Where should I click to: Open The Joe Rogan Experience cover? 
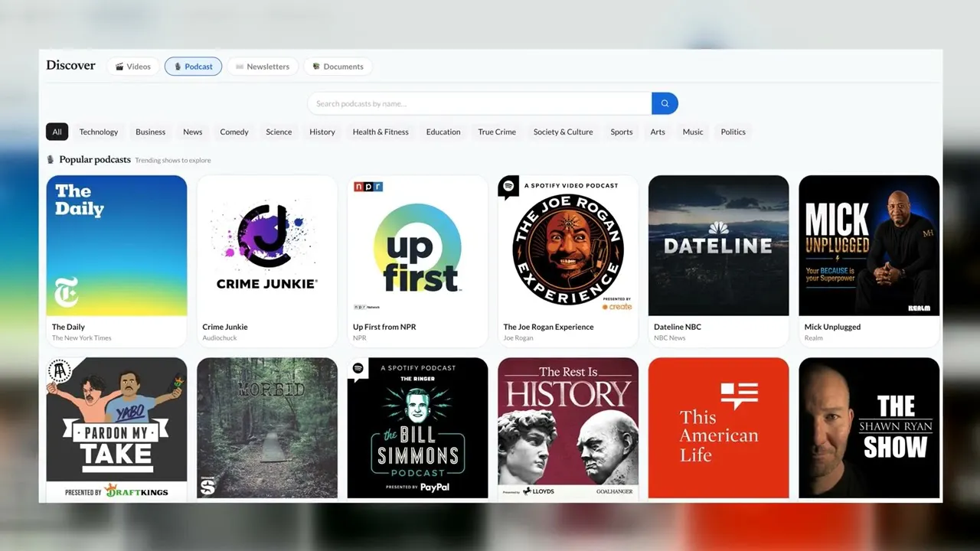(x=568, y=246)
